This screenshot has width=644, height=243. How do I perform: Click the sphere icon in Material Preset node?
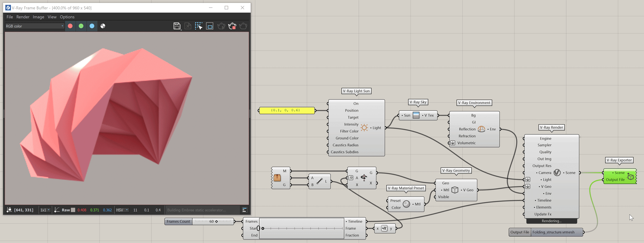(407, 204)
